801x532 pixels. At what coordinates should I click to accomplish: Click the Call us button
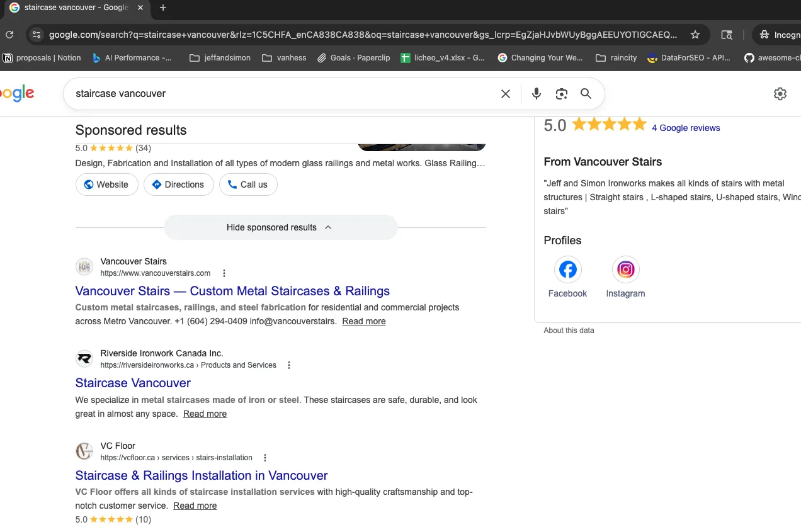[x=248, y=184]
